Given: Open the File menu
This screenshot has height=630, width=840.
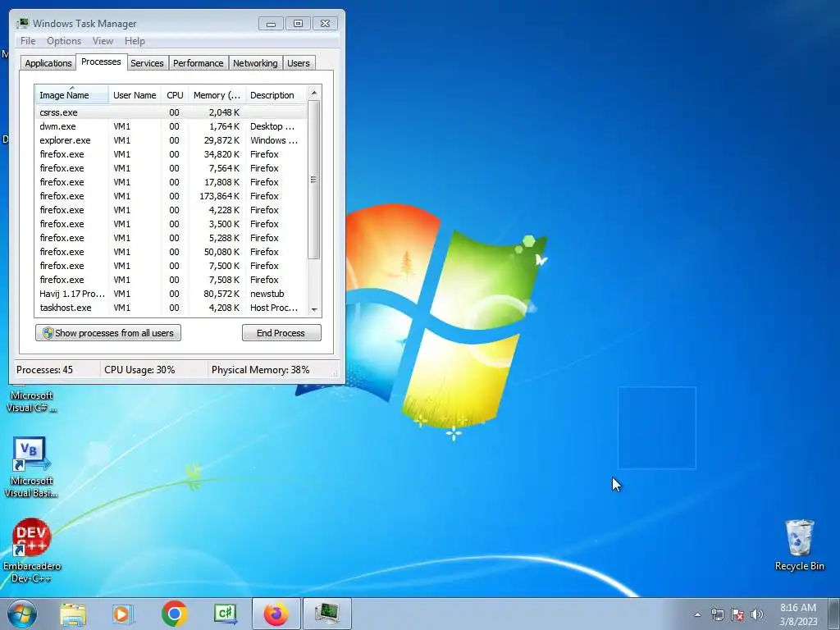Looking at the screenshot, I should point(28,41).
